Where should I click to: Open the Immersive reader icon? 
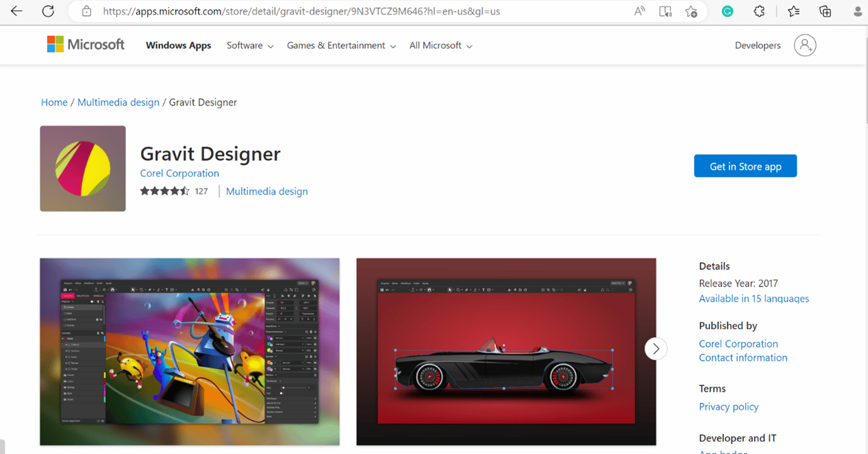pyautogui.click(x=665, y=11)
